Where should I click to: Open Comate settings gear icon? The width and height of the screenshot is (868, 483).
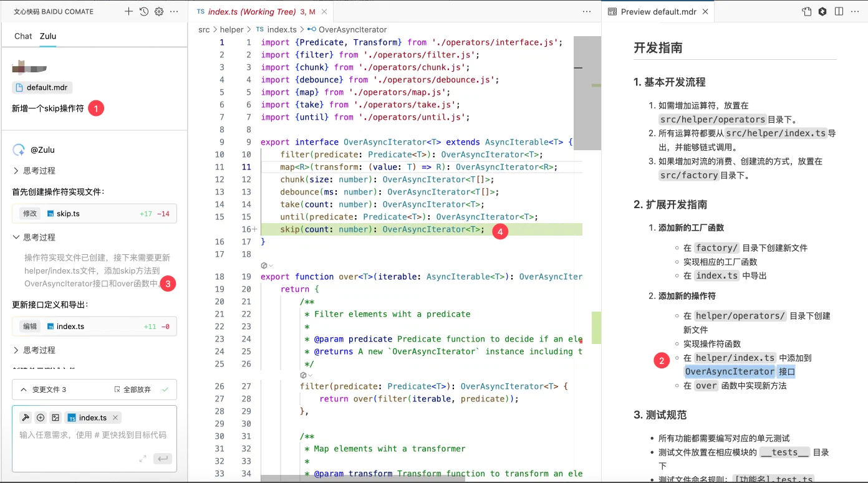point(159,11)
